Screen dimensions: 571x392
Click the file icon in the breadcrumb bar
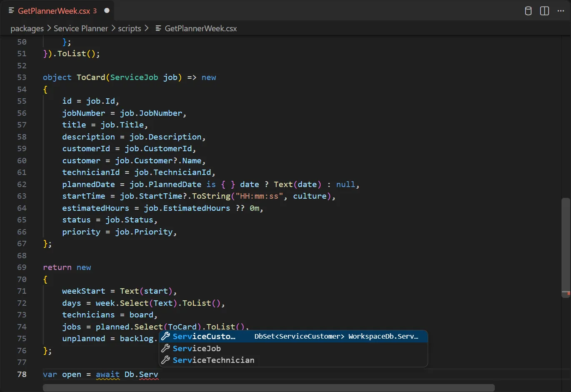(158, 28)
